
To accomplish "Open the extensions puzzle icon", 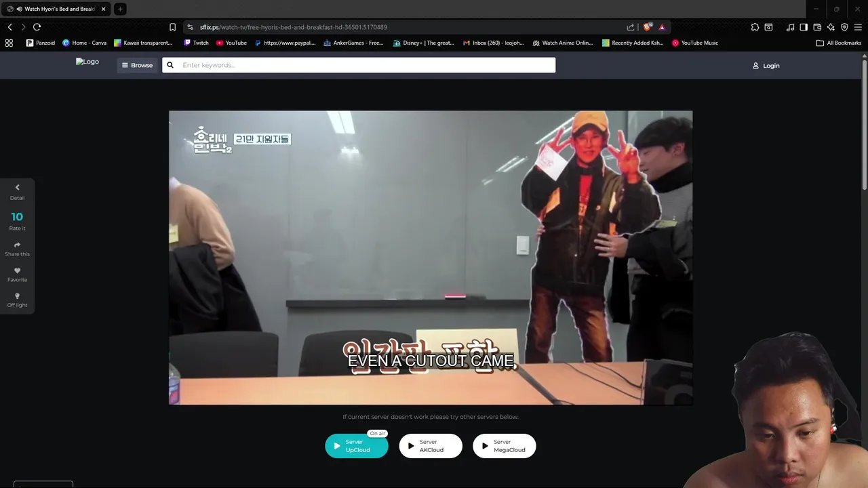I will (755, 27).
